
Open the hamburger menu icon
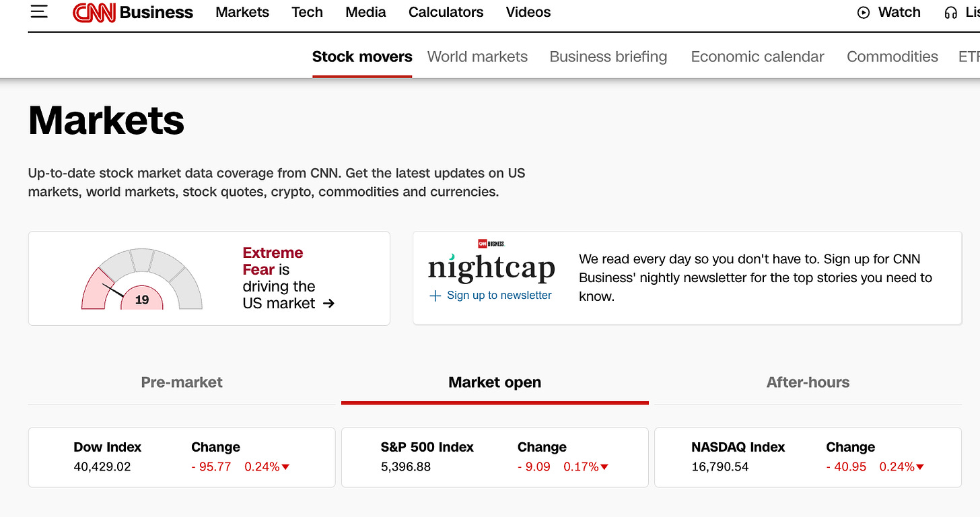tap(39, 11)
